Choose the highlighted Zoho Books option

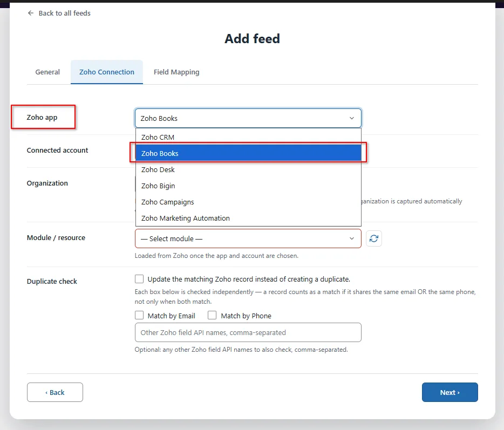click(248, 153)
